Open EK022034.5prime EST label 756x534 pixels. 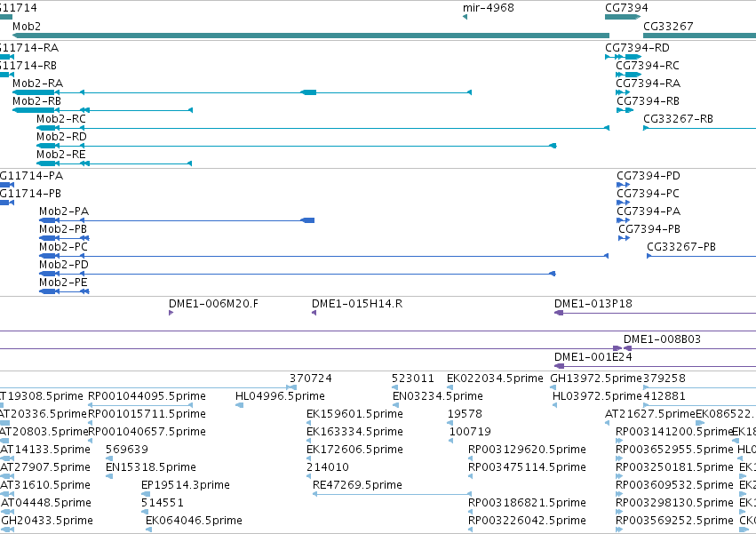pyautogui.click(x=495, y=379)
